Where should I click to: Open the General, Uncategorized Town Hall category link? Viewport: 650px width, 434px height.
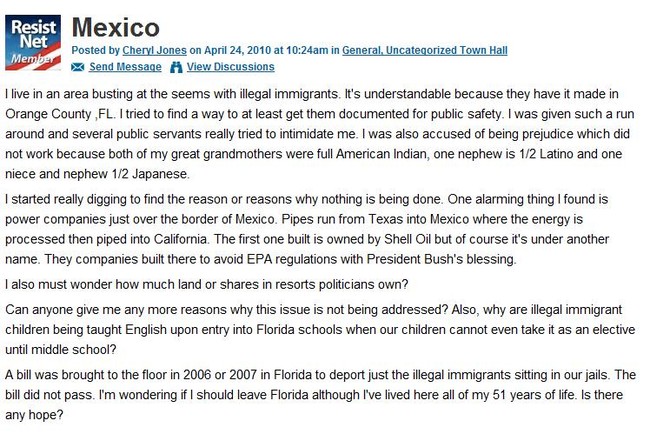[x=424, y=51]
